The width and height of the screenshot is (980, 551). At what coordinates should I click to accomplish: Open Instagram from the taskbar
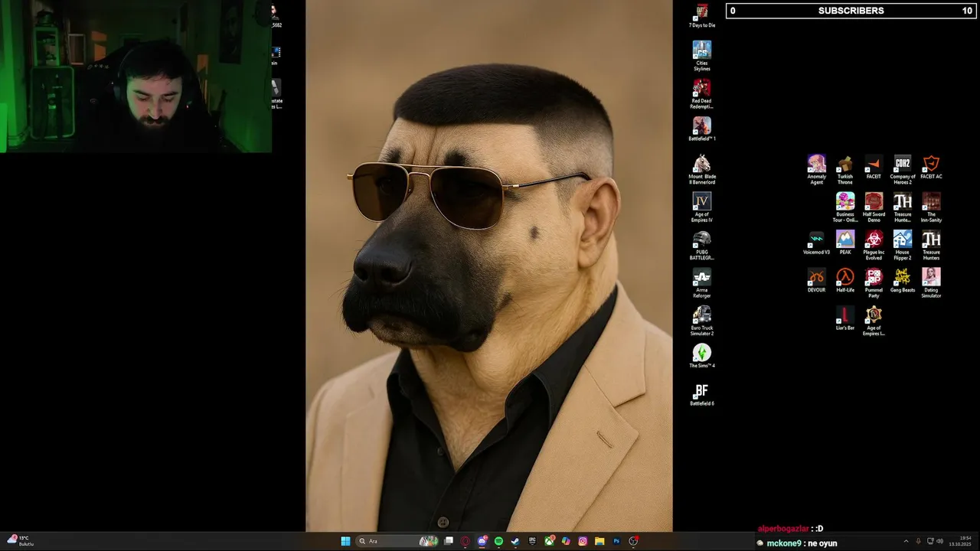(x=583, y=541)
